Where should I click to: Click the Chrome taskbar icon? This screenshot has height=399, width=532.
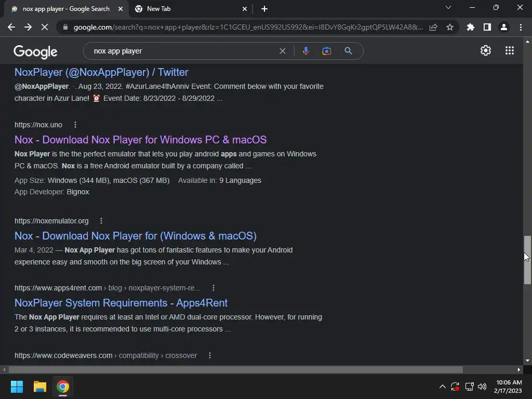63,387
